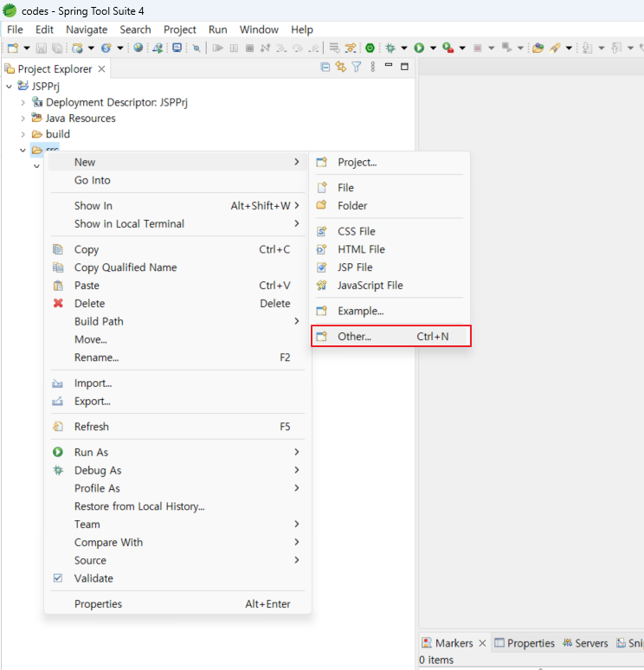Expand the Deployment Descriptor: JSPPrj node

23,102
